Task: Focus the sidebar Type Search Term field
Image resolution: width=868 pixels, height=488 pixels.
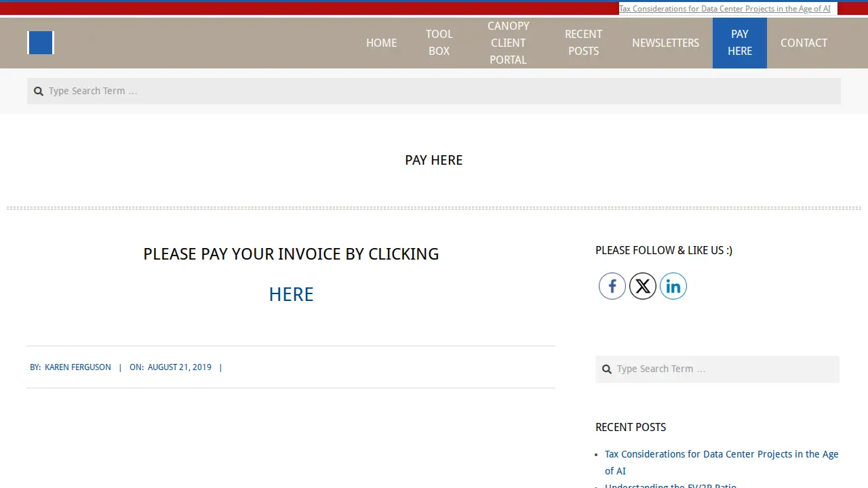Action: pos(717,369)
